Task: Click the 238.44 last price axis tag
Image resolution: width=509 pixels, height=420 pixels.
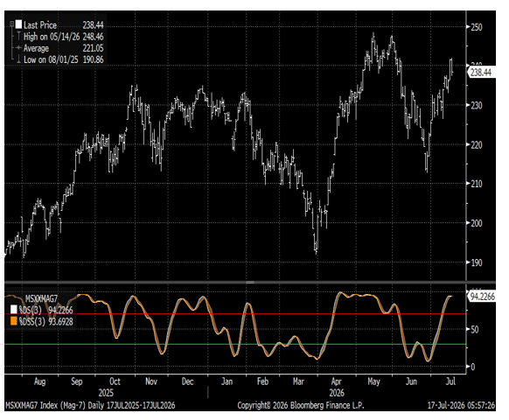Action: click(x=481, y=73)
